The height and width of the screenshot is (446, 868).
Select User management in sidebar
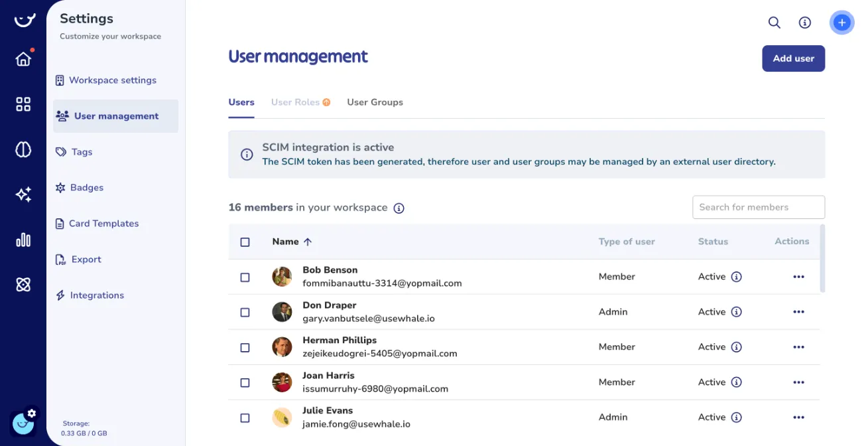[x=116, y=116]
